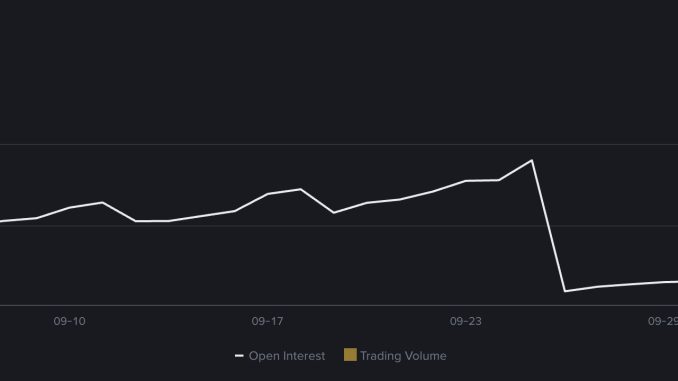The image size is (678, 381).
Task: Click the peak point of the line
Action: point(532,160)
